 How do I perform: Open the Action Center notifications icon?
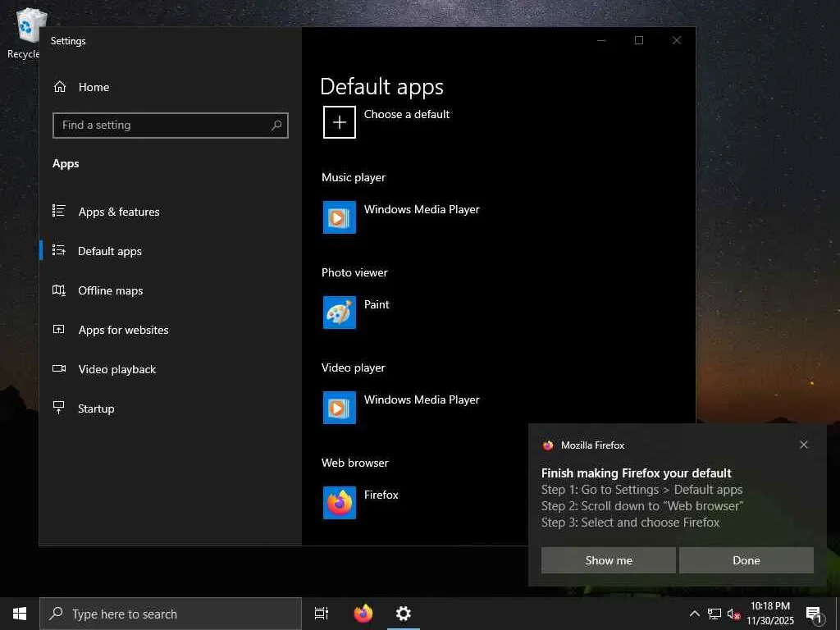pyautogui.click(x=815, y=614)
